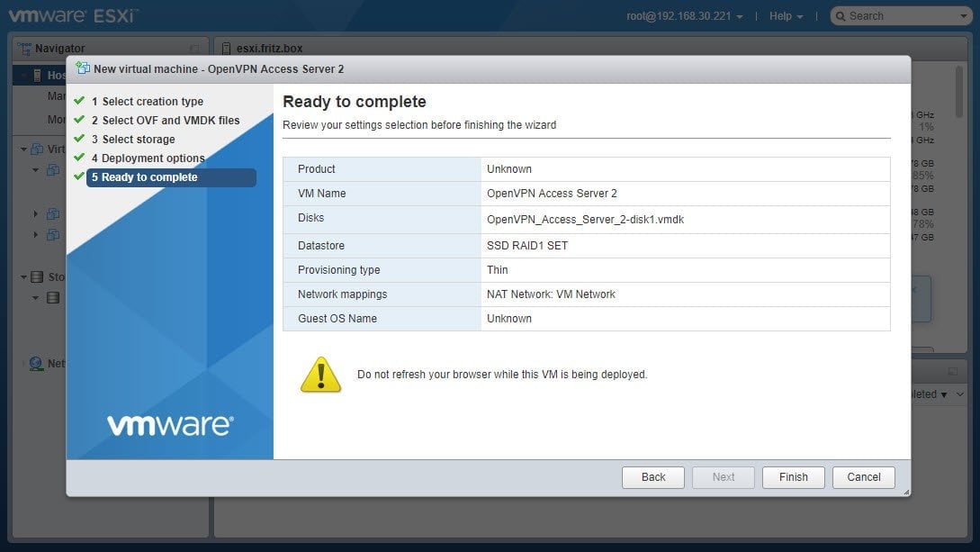Viewport: 980px width, 552px height.
Task: Select the Host icon in the Navigator
Action: pos(38,75)
